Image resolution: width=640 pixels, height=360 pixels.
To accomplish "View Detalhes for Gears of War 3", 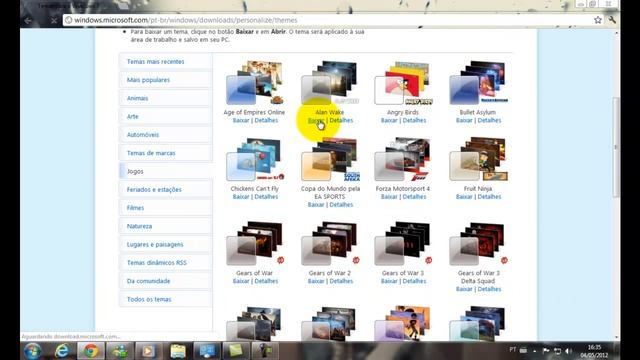I will point(414,281).
